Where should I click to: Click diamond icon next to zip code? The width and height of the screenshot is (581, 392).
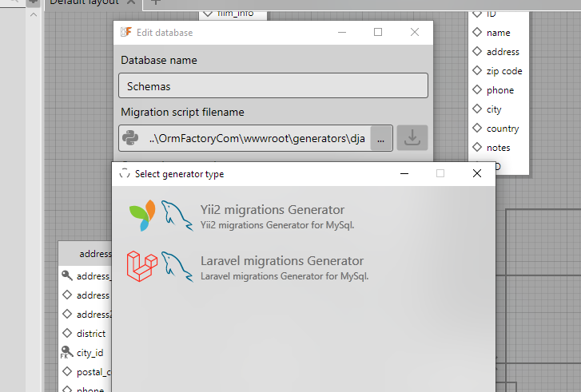[x=477, y=70]
